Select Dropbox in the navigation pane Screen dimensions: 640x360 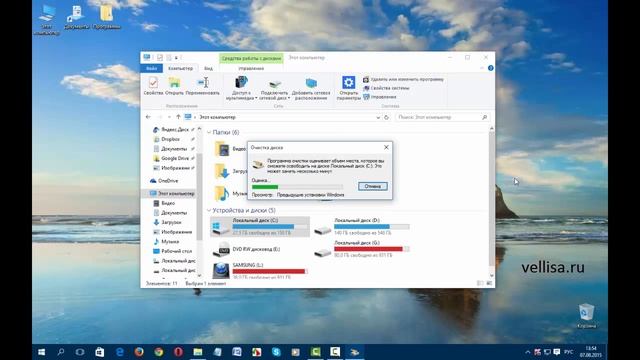(x=170, y=139)
